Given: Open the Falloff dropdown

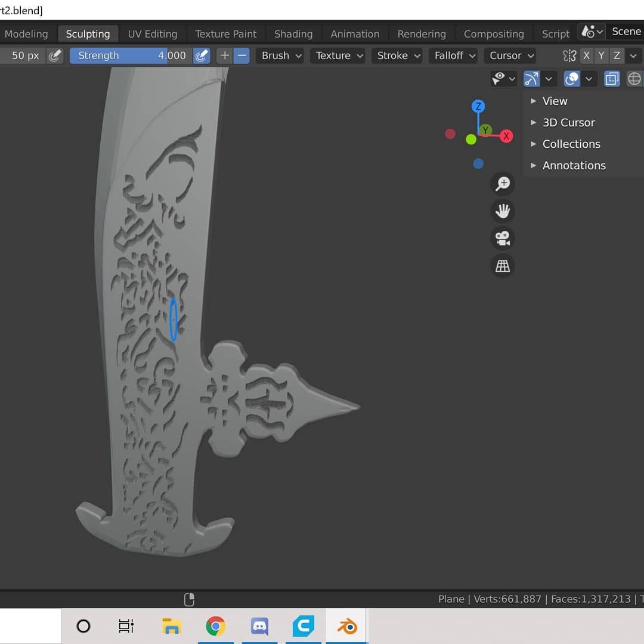Looking at the screenshot, I should (x=454, y=55).
